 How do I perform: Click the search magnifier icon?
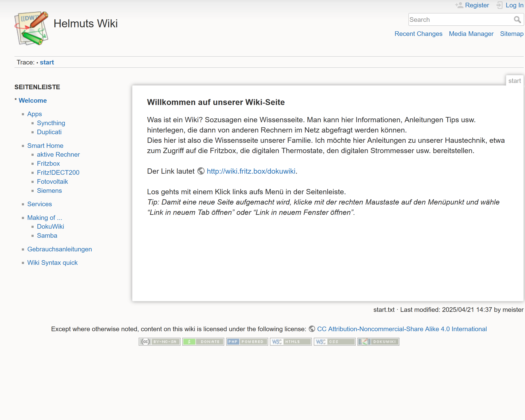tap(518, 20)
